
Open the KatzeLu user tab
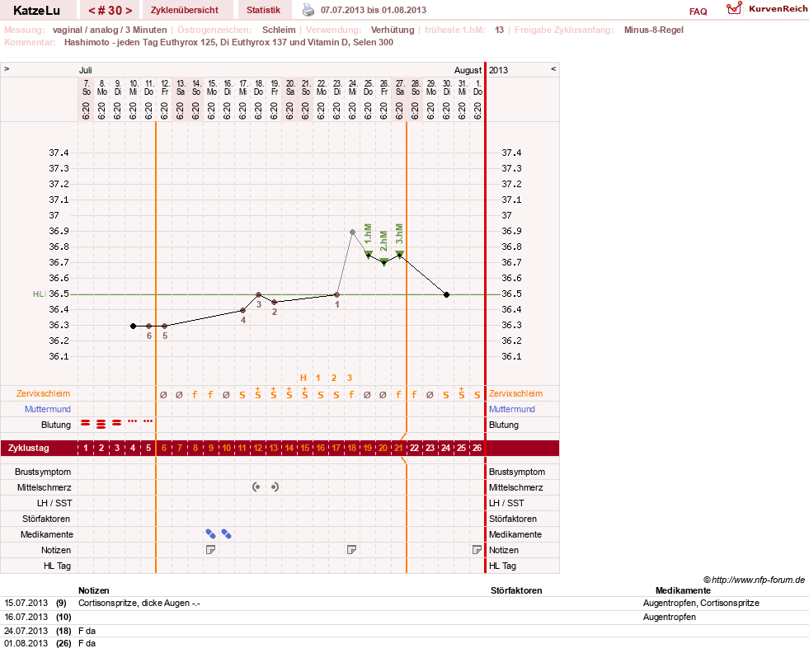pyautogui.click(x=36, y=10)
